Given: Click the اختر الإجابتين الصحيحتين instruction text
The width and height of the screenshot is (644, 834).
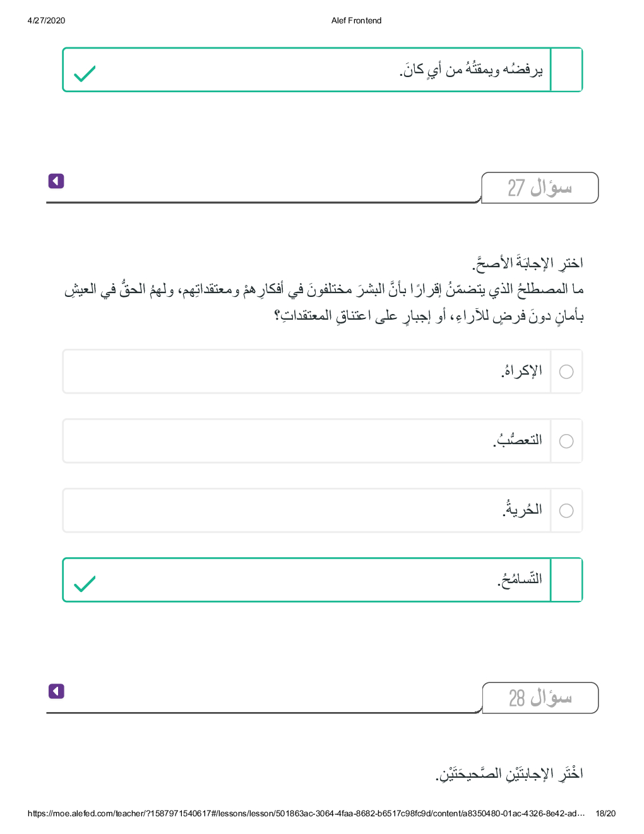Looking at the screenshot, I should coord(509,773).
